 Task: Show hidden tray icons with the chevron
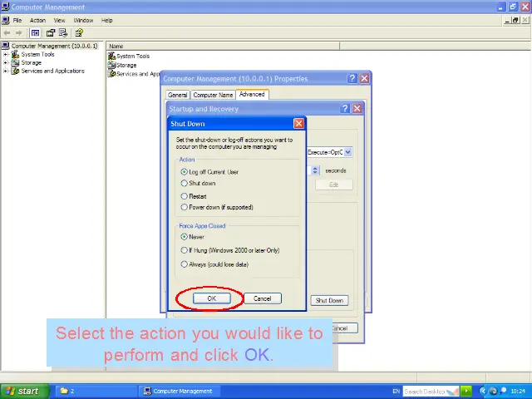(x=483, y=392)
